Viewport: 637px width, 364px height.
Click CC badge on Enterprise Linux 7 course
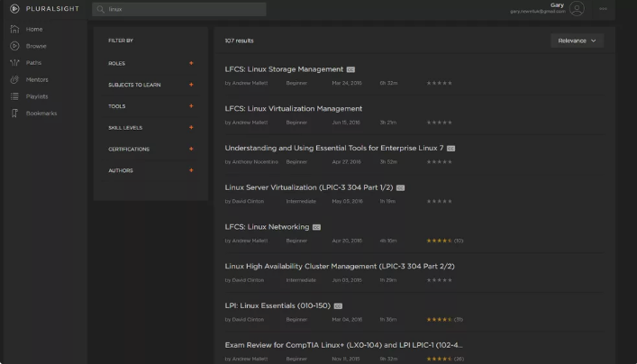(x=450, y=149)
